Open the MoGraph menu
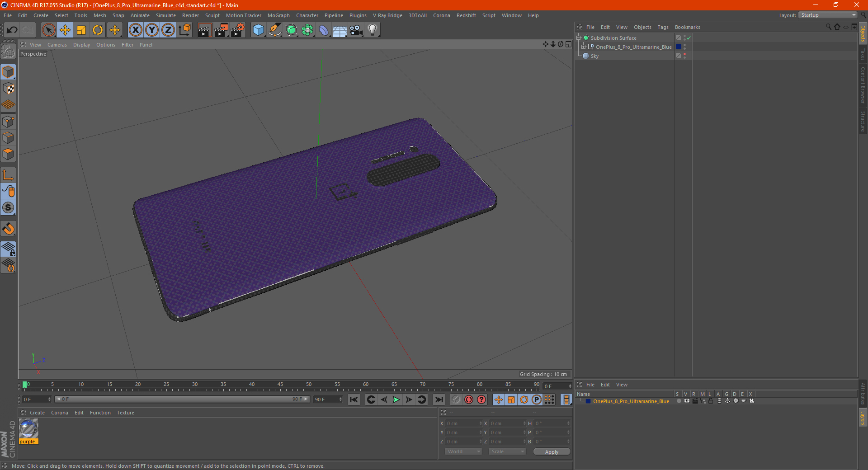 [x=278, y=15]
